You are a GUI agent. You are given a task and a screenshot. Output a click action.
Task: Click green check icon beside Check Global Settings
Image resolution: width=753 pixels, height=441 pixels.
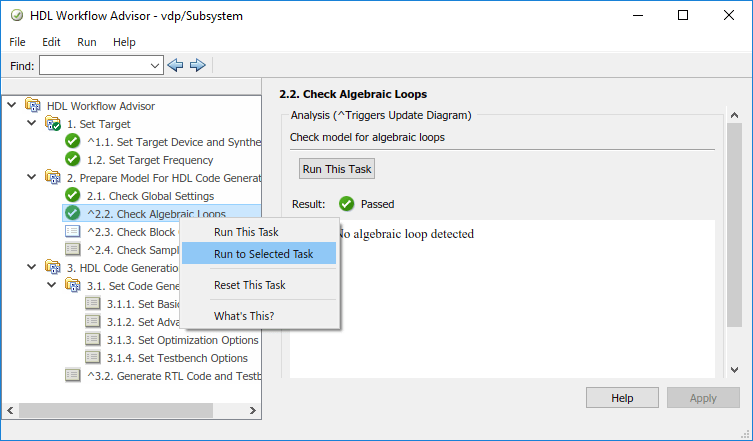(x=72, y=195)
